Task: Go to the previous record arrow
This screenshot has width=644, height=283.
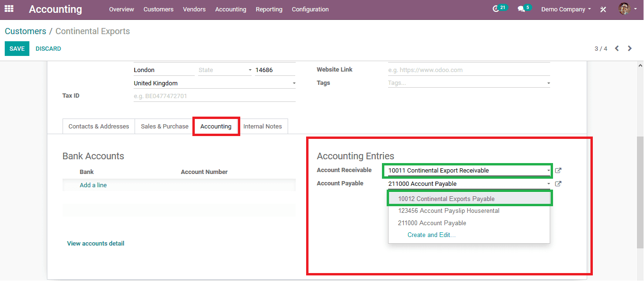Action: click(x=617, y=48)
